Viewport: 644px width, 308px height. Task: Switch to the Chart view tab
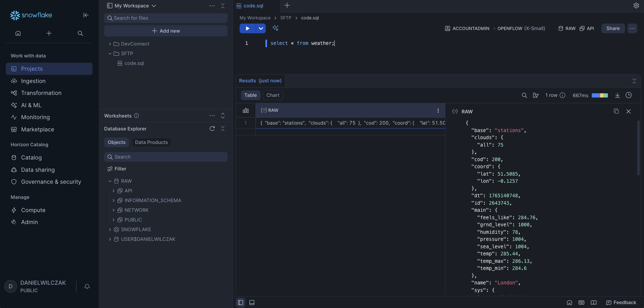click(x=273, y=95)
